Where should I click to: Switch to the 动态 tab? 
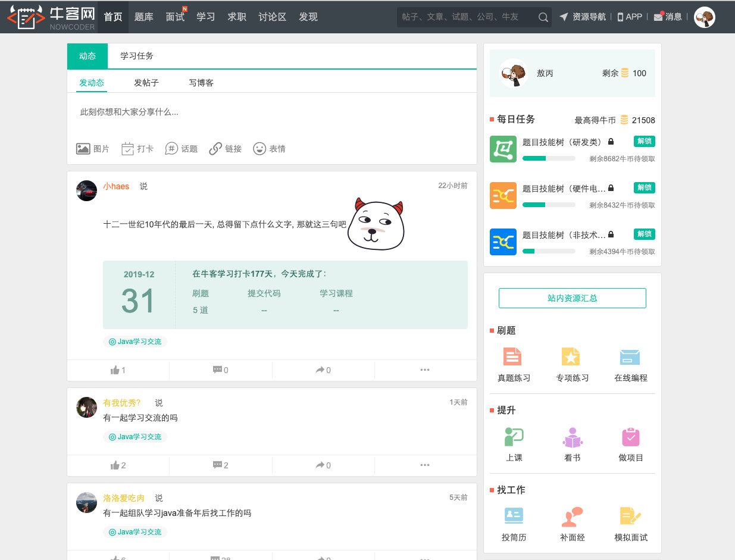[87, 56]
